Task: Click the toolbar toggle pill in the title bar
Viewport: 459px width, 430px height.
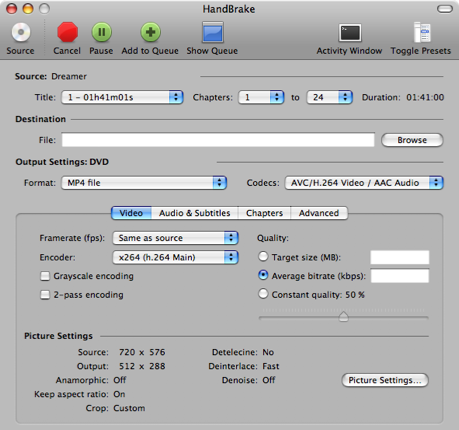Action: coord(445,9)
